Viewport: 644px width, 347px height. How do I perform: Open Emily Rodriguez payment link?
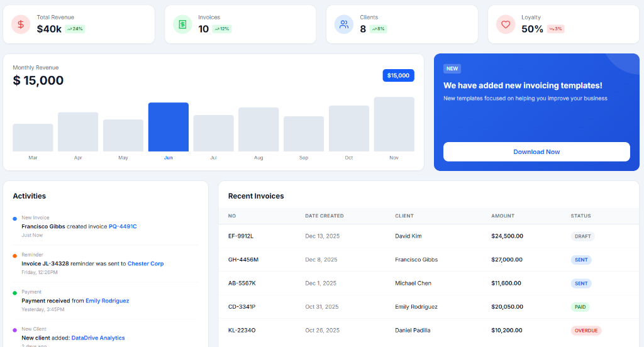[x=107, y=301]
